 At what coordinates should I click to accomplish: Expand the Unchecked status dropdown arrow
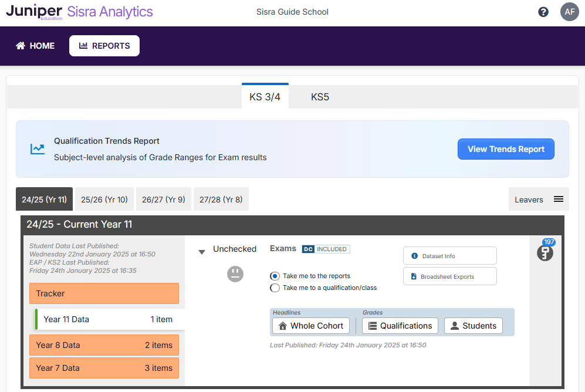[201, 252]
